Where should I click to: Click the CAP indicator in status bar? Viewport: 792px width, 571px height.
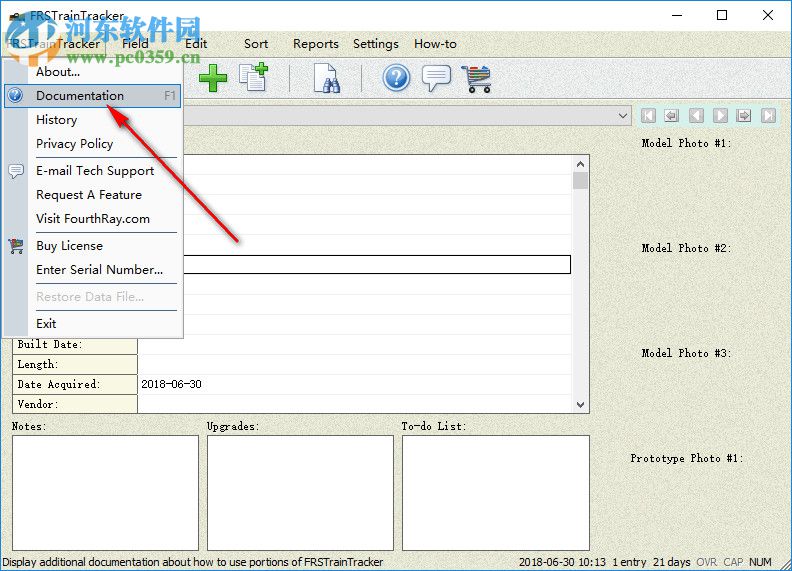[x=733, y=562]
